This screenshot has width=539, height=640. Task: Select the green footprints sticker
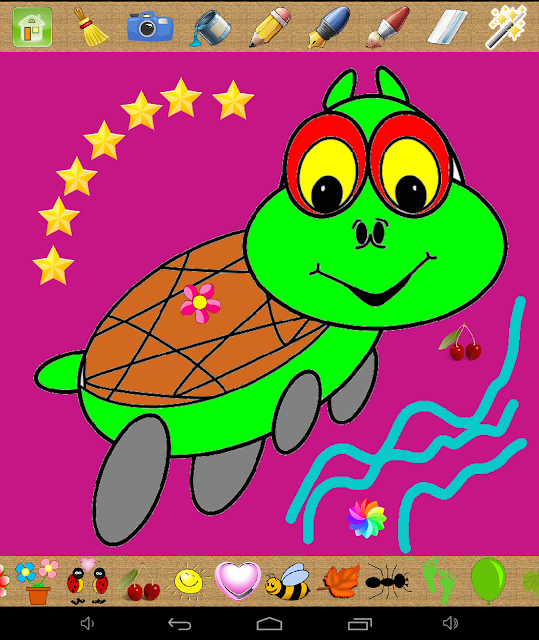click(x=439, y=581)
